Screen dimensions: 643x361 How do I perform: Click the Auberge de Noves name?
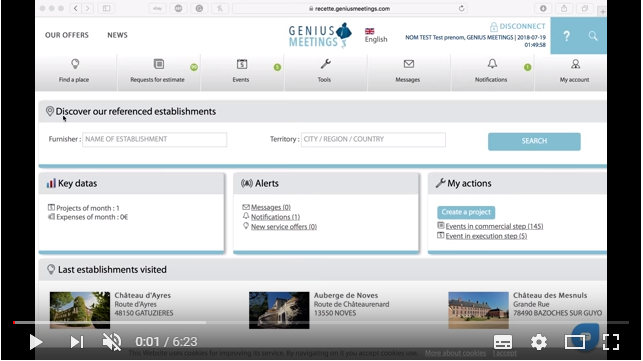click(346, 295)
